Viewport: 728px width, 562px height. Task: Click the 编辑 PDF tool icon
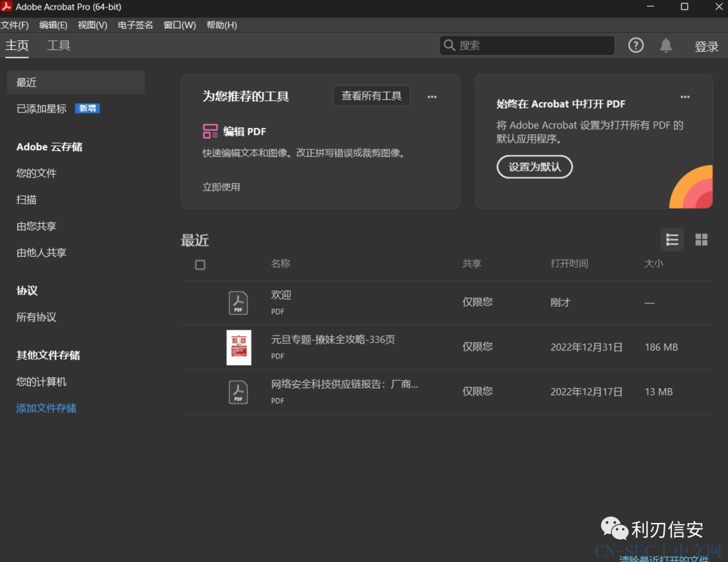coord(210,131)
